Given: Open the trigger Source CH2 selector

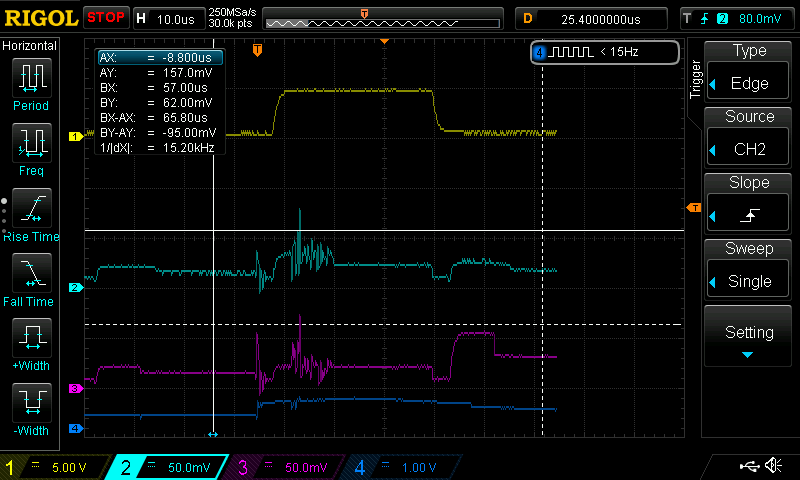Looking at the screenshot, I should (x=749, y=138).
